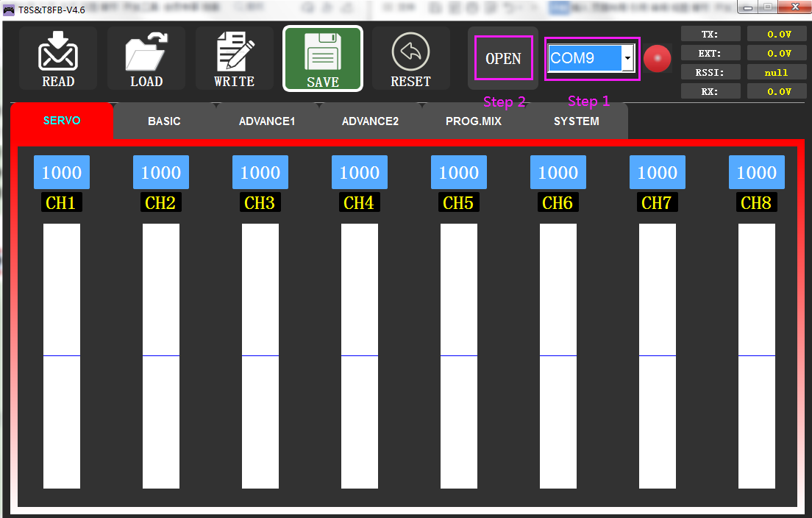Open the ADVANCE1 tab

tap(267, 121)
